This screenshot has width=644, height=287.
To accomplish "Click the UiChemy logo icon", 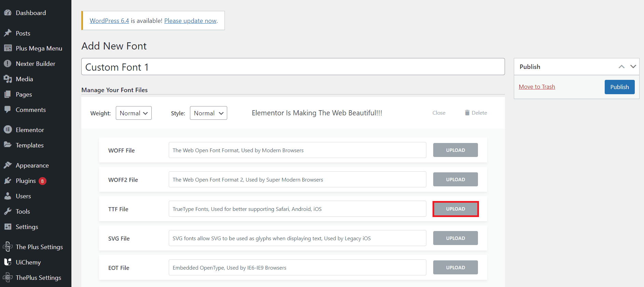I will pos(8,262).
